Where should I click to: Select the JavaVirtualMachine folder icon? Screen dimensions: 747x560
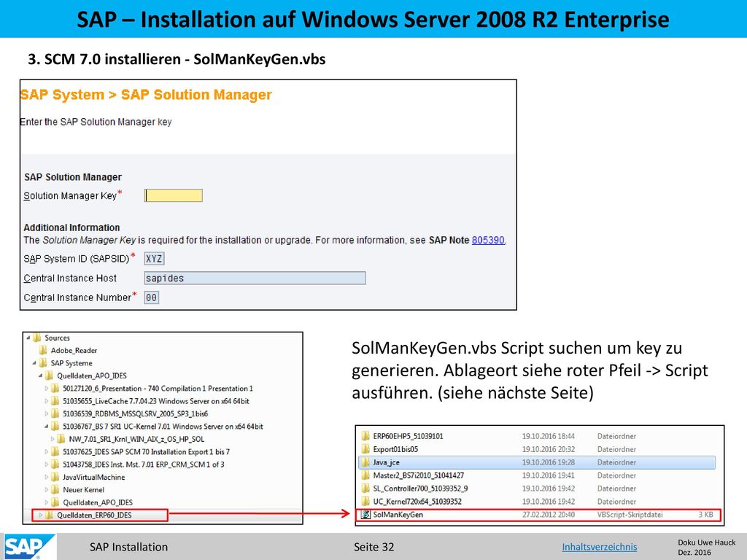click(55, 477)
